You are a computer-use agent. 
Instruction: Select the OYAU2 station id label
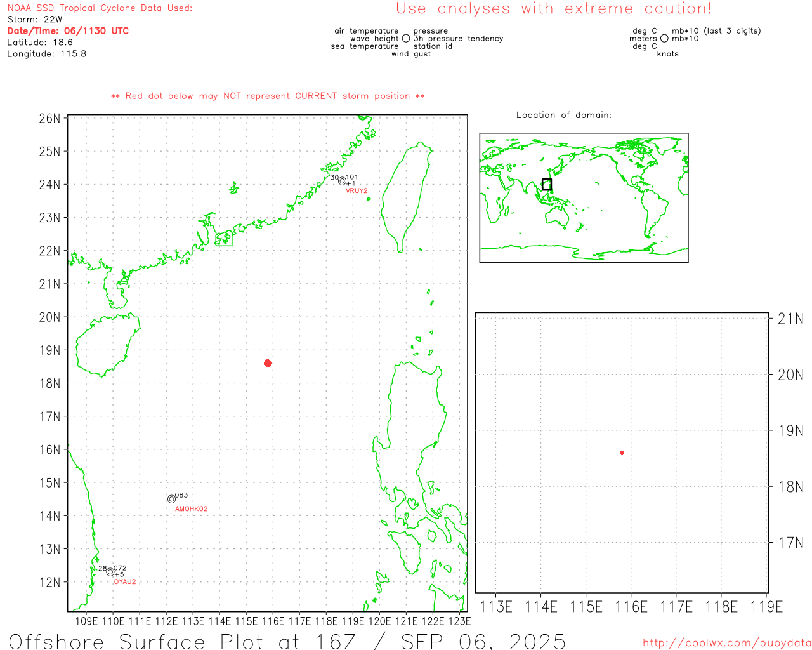pos(125,581)
